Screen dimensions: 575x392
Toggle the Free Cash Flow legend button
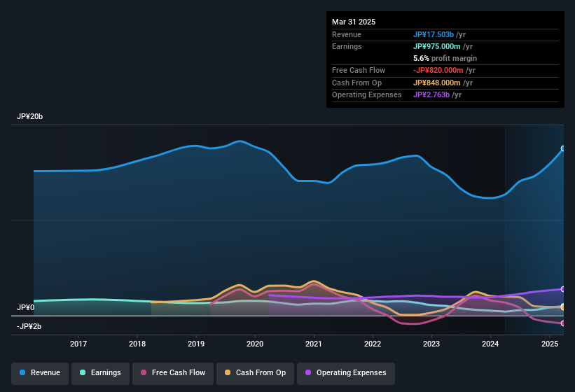click(173, 373)
